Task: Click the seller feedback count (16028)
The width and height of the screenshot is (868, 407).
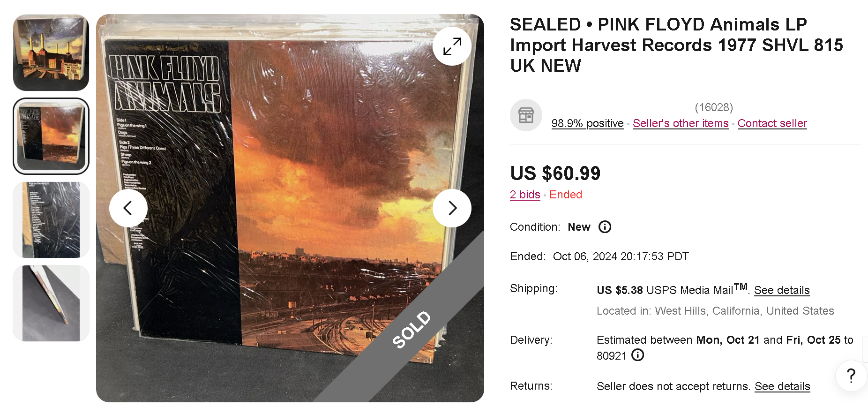Action: click(713, 107)
